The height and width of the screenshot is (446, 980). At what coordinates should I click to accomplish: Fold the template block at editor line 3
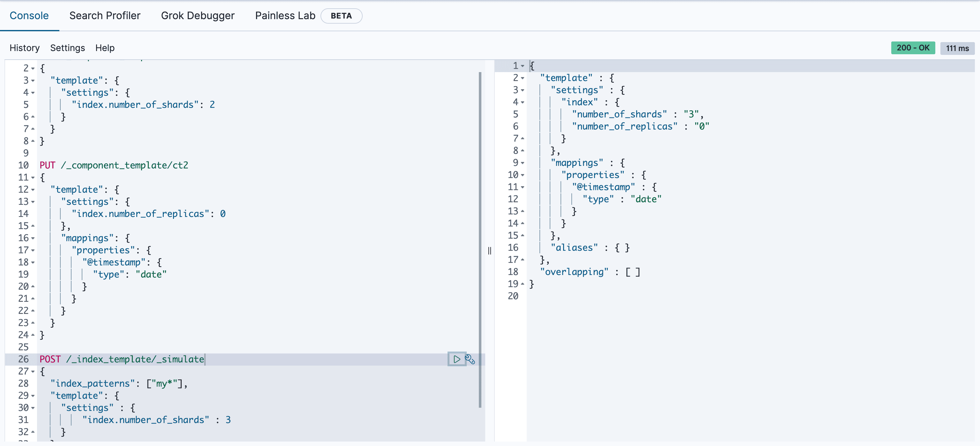point(33,81)
